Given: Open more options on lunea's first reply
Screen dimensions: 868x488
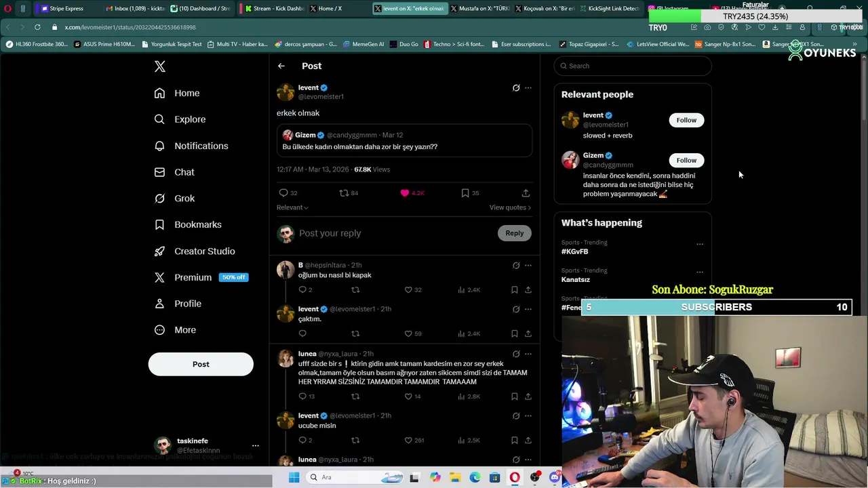Looking at the screenshot, I should pyautogui.click(x=528, y=354).
